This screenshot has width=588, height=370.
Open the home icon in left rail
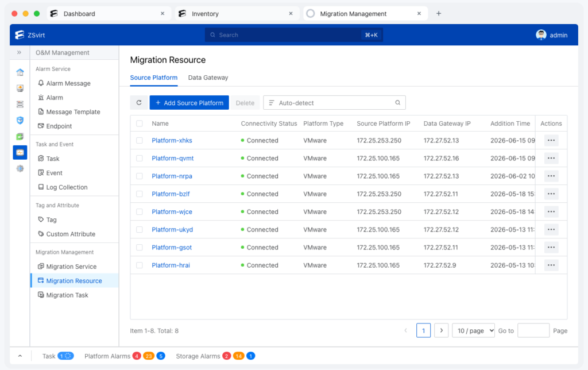(x=20, y=72)
